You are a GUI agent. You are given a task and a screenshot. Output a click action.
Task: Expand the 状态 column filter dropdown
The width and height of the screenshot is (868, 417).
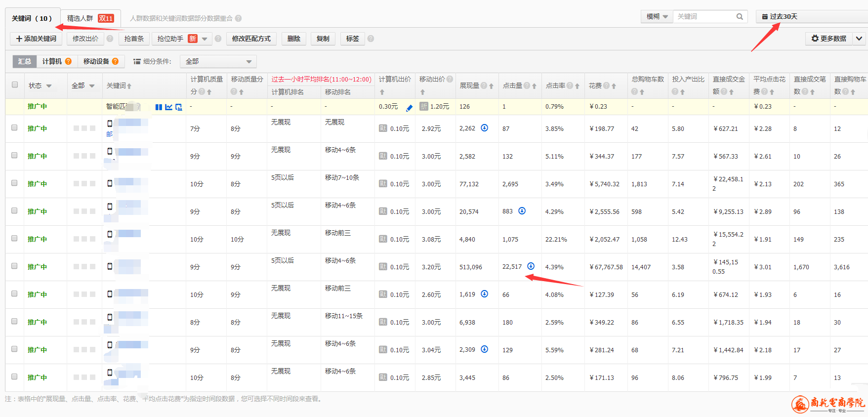[x=49, y=86]
